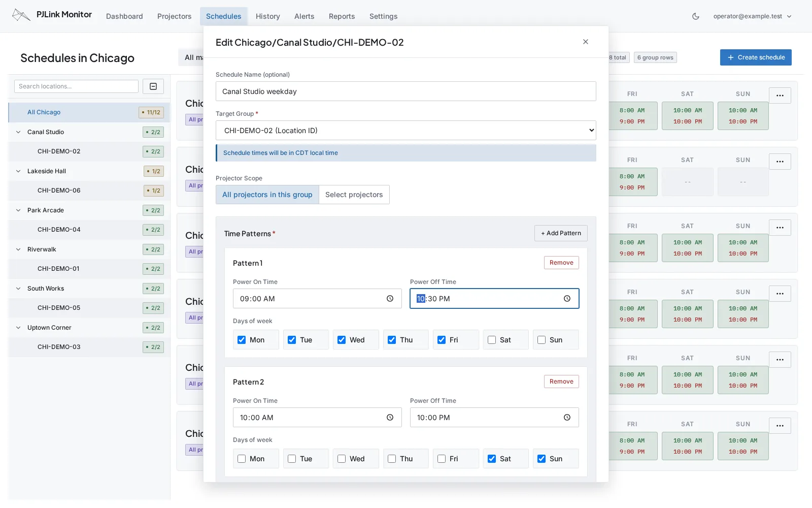Image resolution: width=812 pixels, height=508 pixels.
Task: Collapse the South Works tree node
Action: point(18,289)
